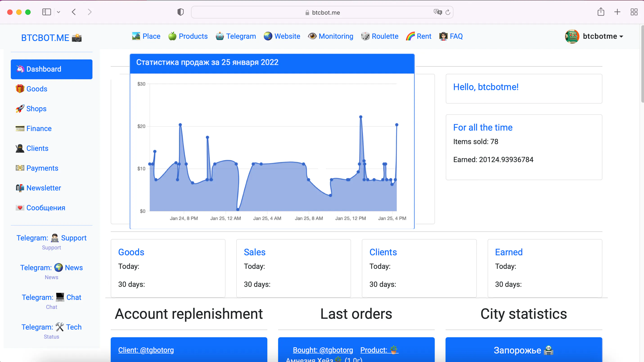The image size is (644, 362).
Task: Open the Telegram Support link
Action: coord(52,238)
